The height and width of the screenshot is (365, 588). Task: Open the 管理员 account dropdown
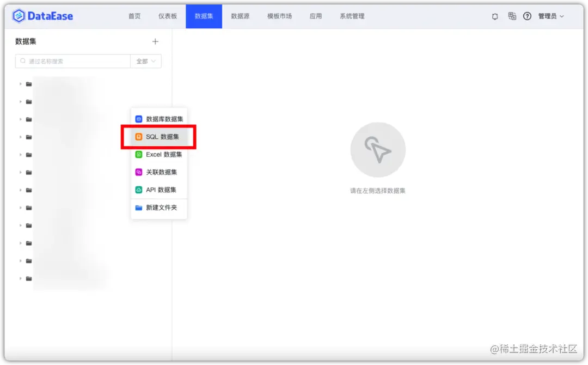coord(551,16)
